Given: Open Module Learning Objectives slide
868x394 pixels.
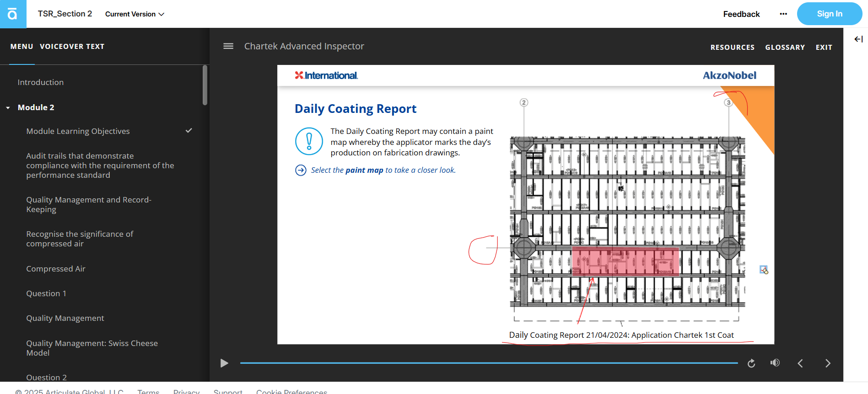Looking at the screenshot, I should (x=78, y=131).
